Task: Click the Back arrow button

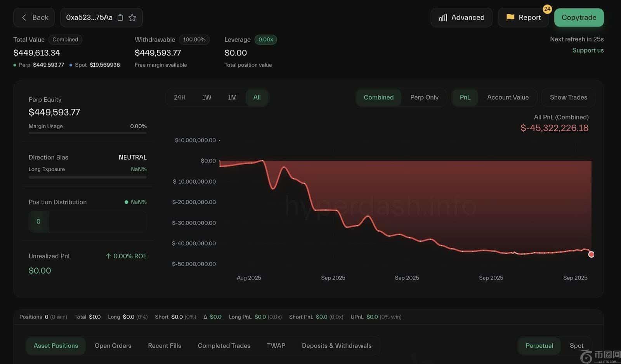Action: tap(34, 17)
